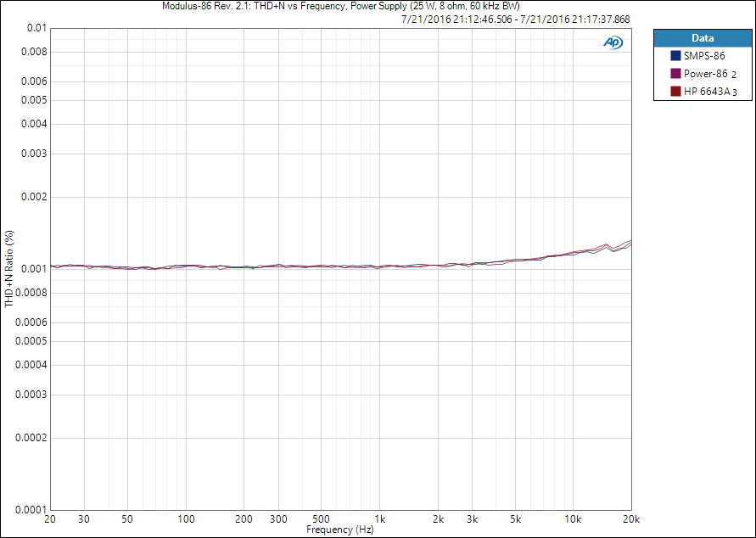Click the 0.003 y-axis tick label
756x538 pixels.
pyautogui.click(x=34, y=154)
